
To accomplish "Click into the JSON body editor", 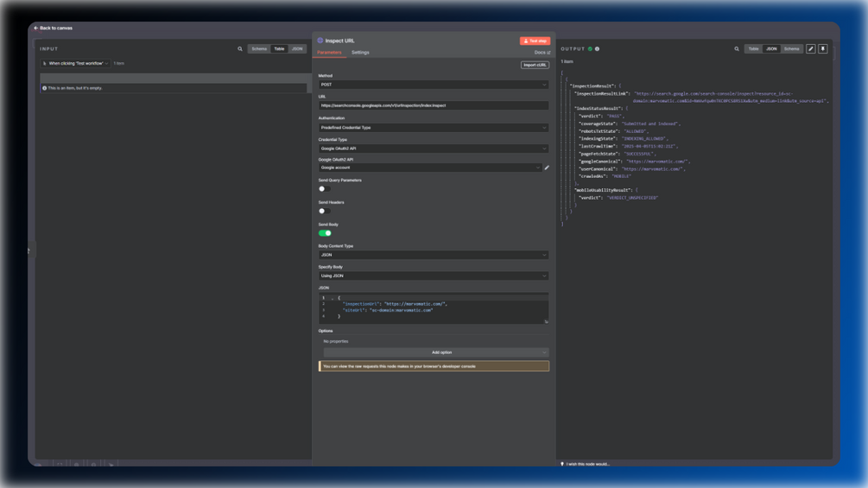I will 434,308.
